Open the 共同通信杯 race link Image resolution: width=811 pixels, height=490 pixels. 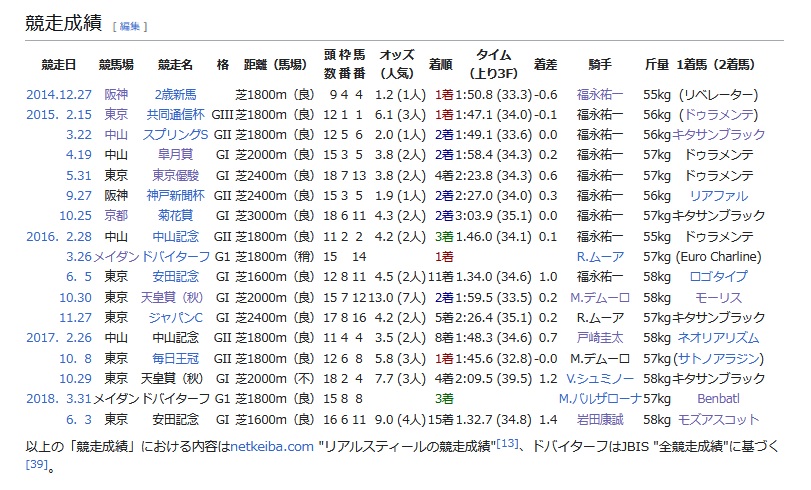[x=175, y=114]
